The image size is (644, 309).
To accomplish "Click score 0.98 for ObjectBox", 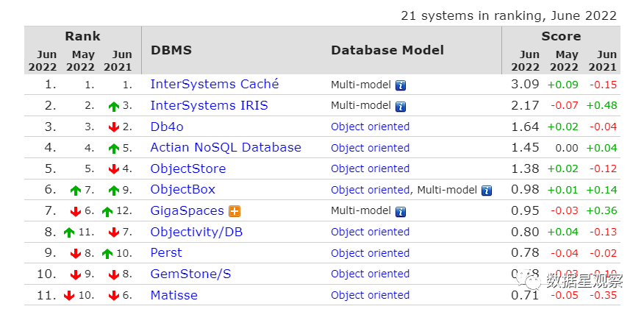I will pyautogui.click(x=525, y=190).
